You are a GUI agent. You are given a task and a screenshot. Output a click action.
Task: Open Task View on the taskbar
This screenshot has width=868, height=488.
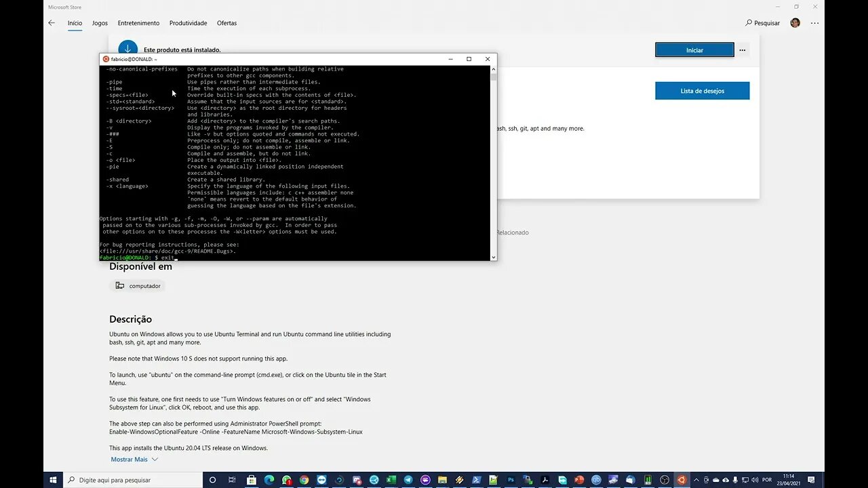point(232,480)
